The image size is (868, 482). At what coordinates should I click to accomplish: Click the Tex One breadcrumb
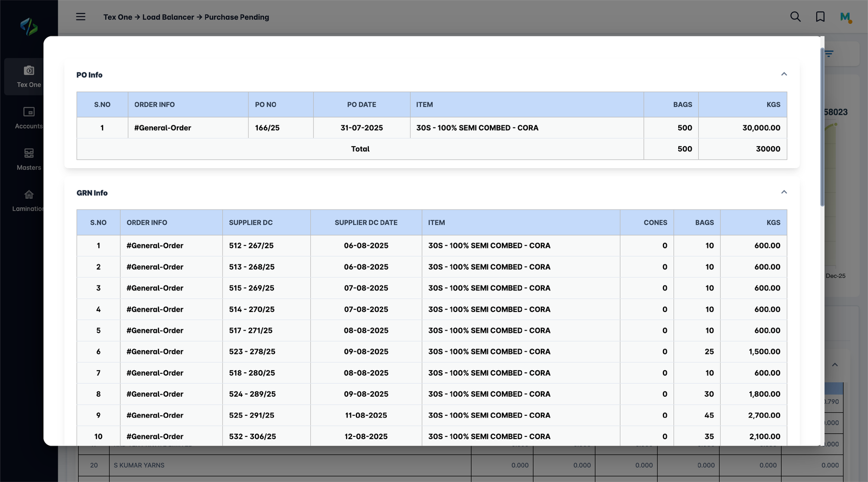pyautogui.click(x=118, y=17)
